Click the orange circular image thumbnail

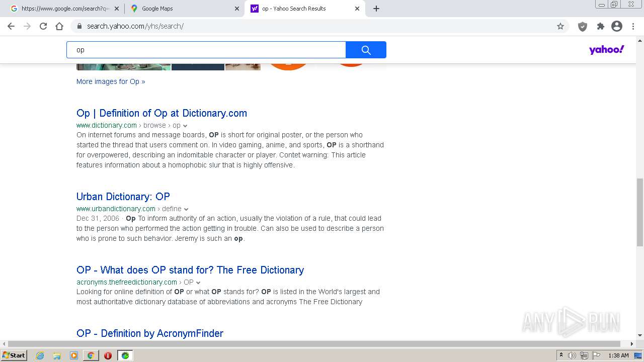pyautogui.click(x=288, y=67)
